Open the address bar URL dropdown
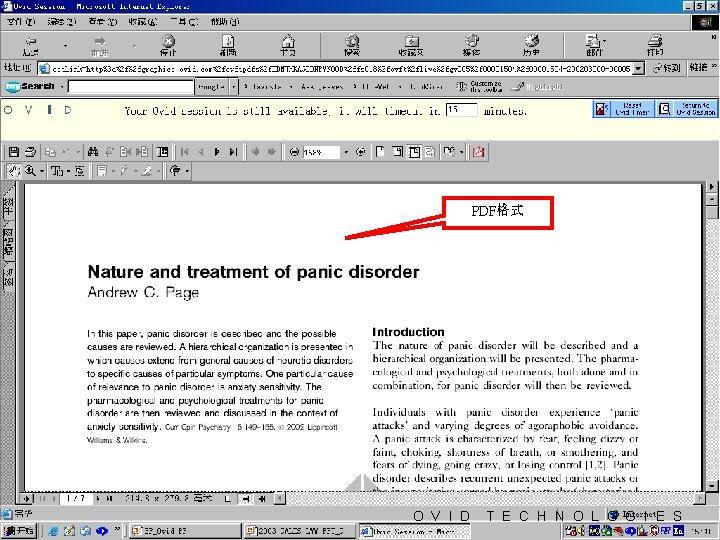720x540 pixels. point(638,69)
